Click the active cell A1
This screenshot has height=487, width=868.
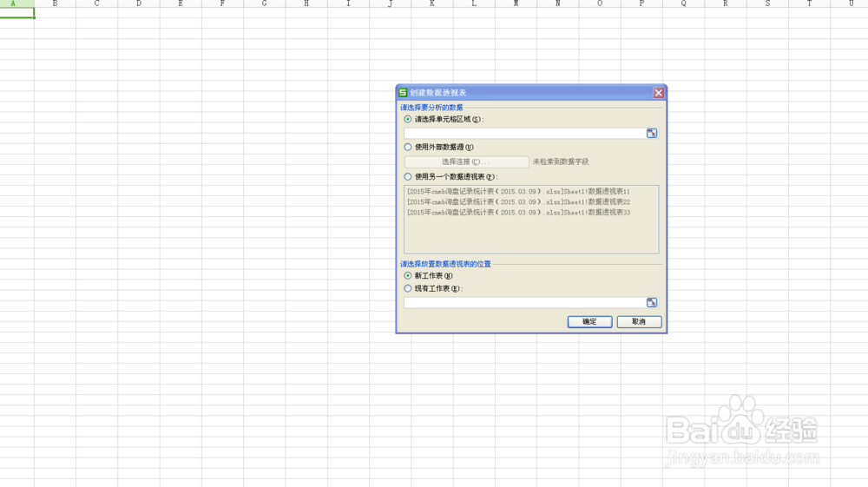(x=16, y=13)
